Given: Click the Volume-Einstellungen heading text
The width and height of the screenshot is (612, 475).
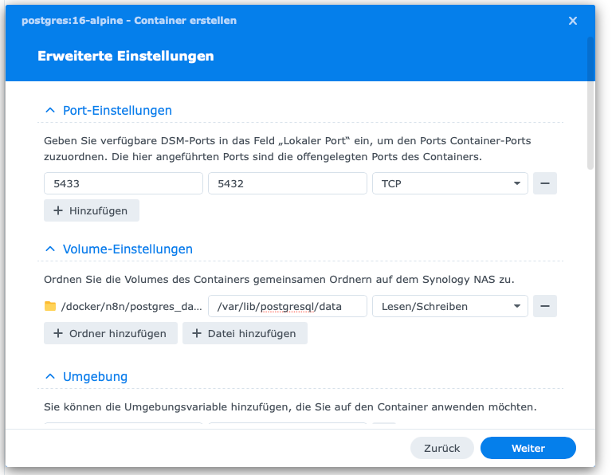Looking at the screenshot, I should [127, 249].
